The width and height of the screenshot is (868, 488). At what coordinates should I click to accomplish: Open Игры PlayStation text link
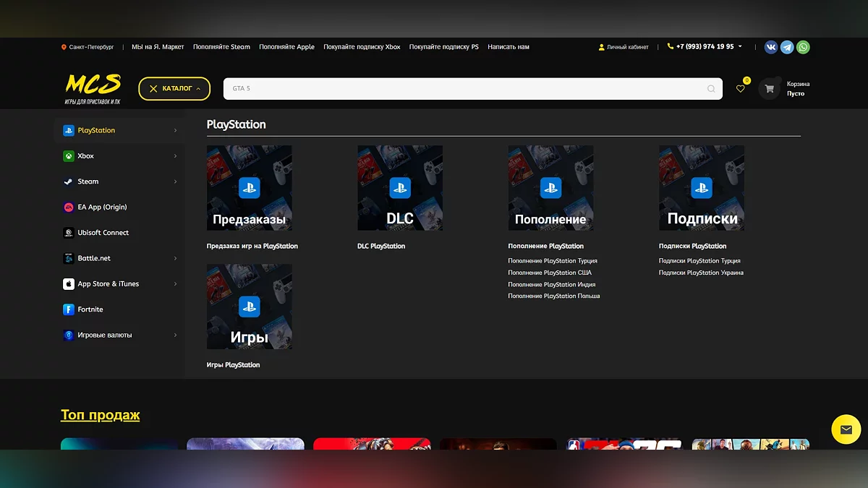pos(233,365)
